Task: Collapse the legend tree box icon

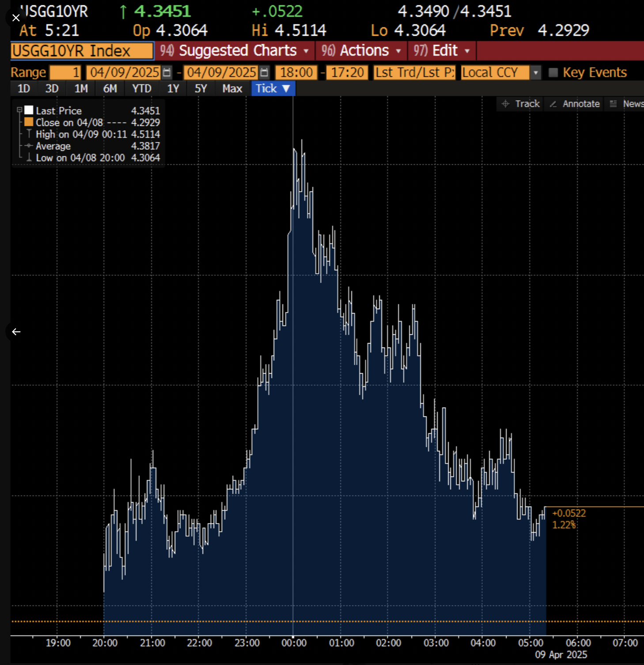Action: (19, 110)
